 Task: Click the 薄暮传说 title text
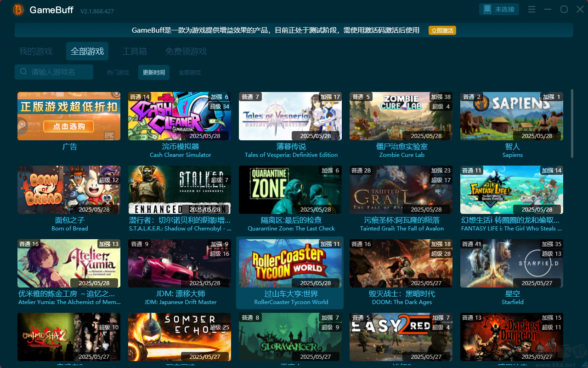tap(291, 147)
